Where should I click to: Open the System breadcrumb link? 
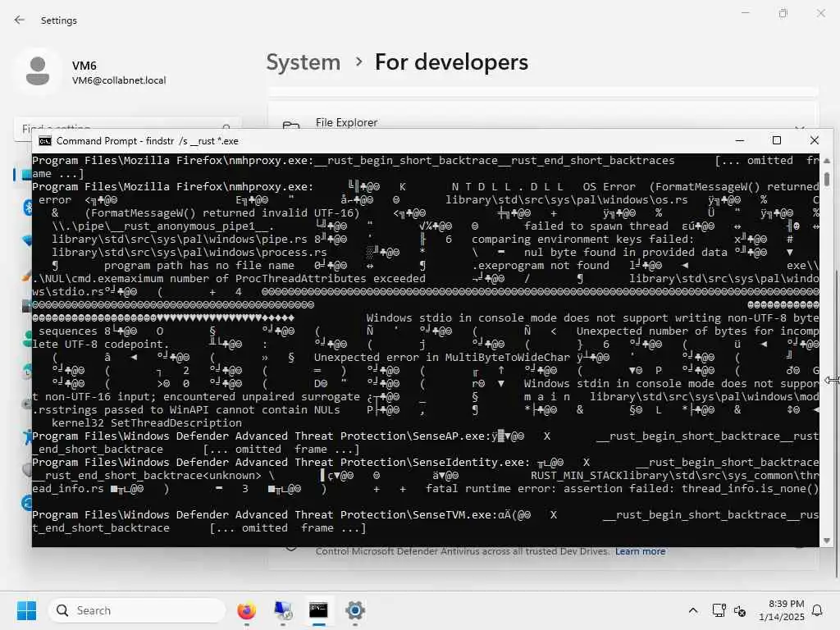304,62
